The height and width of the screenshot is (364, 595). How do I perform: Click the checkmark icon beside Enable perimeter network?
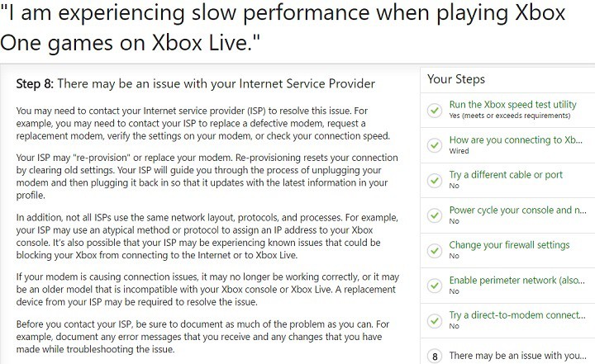[435, 286]
